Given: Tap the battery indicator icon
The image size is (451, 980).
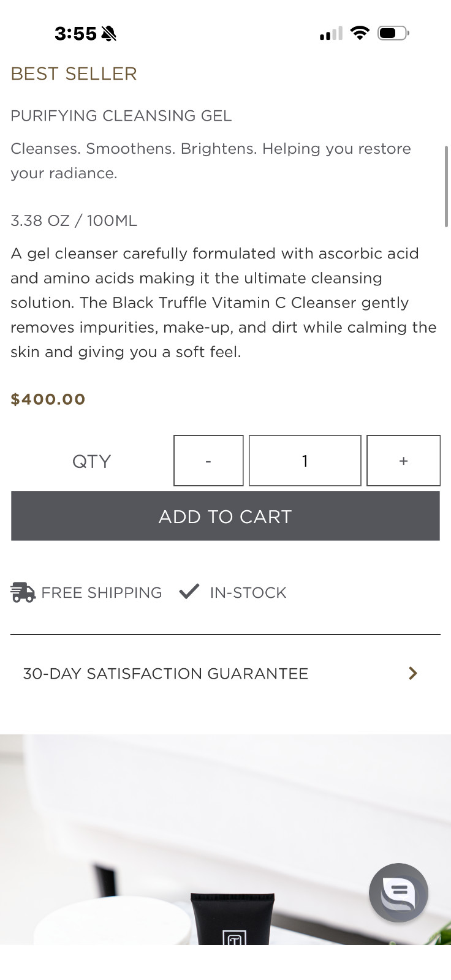Looking at the screenshot, I should point(393,32).
